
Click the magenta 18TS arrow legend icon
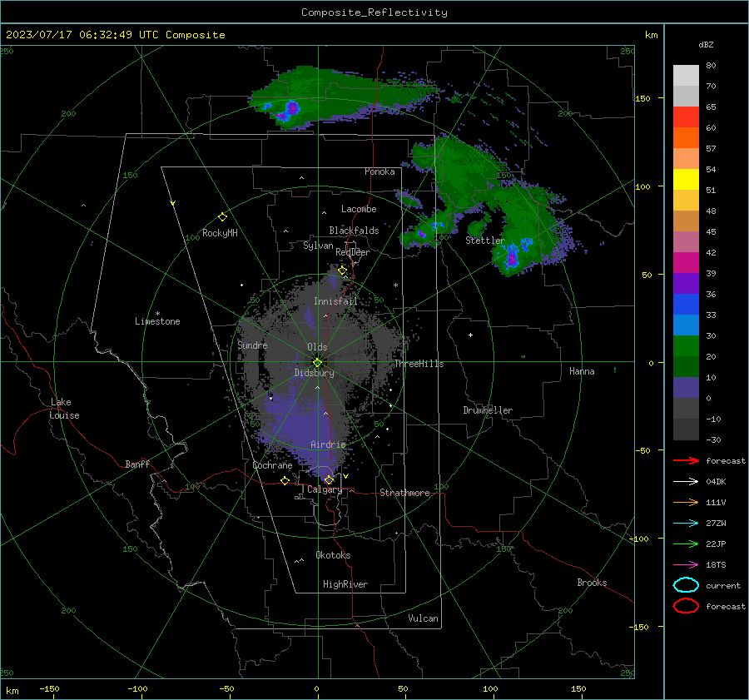pyautogui.click(x=686, y=565)
